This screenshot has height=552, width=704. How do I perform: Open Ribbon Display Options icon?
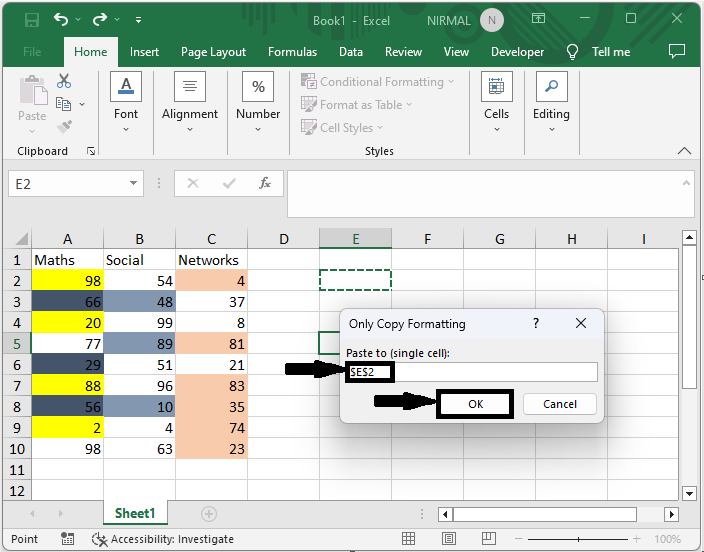click(538, 18)
